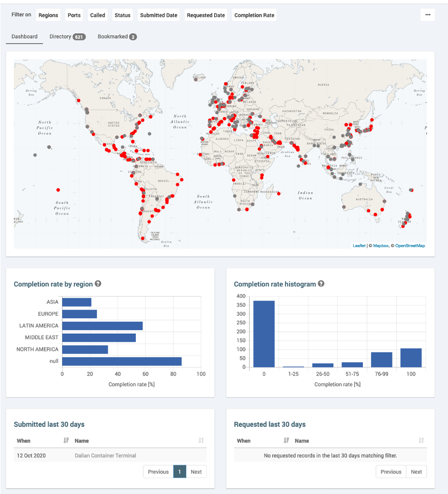Click the 100 completion rate histogram bar
The height and width of the screenshot is (494, 448).
point(411,358)
